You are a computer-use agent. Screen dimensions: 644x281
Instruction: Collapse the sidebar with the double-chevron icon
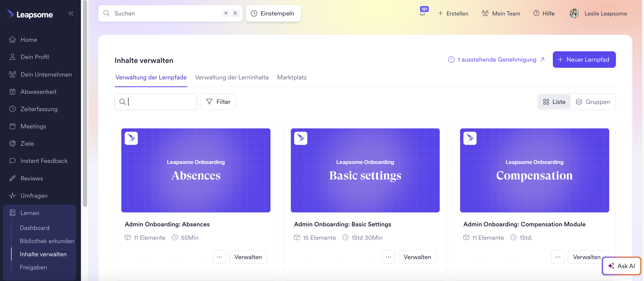[71, 13]
